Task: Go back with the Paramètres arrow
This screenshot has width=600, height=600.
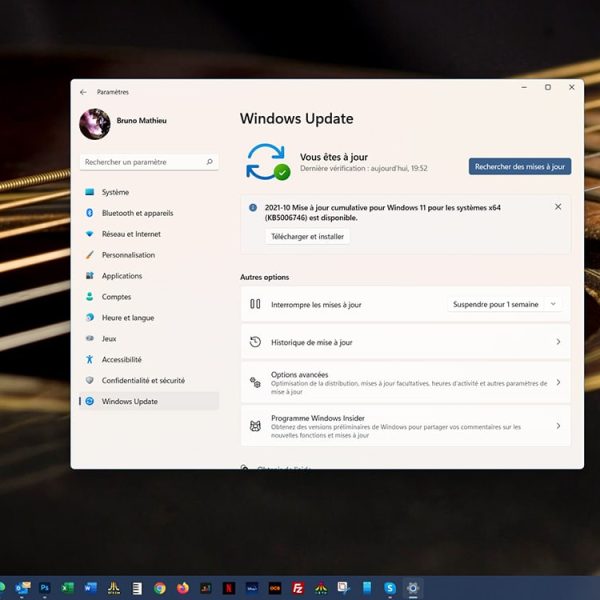Action: coord(83,92)
